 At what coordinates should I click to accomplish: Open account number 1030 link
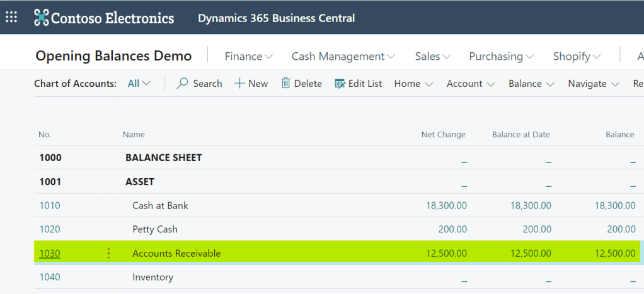click(50, 253)
